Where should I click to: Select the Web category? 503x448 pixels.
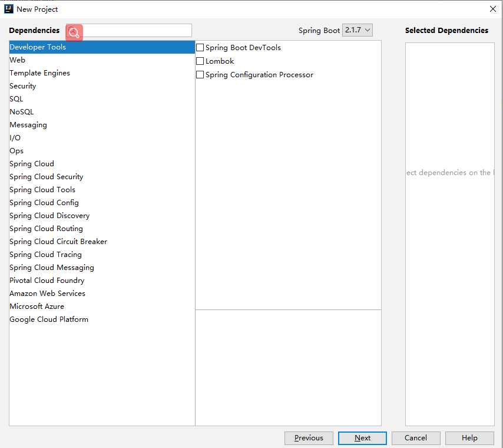point(102,60)
